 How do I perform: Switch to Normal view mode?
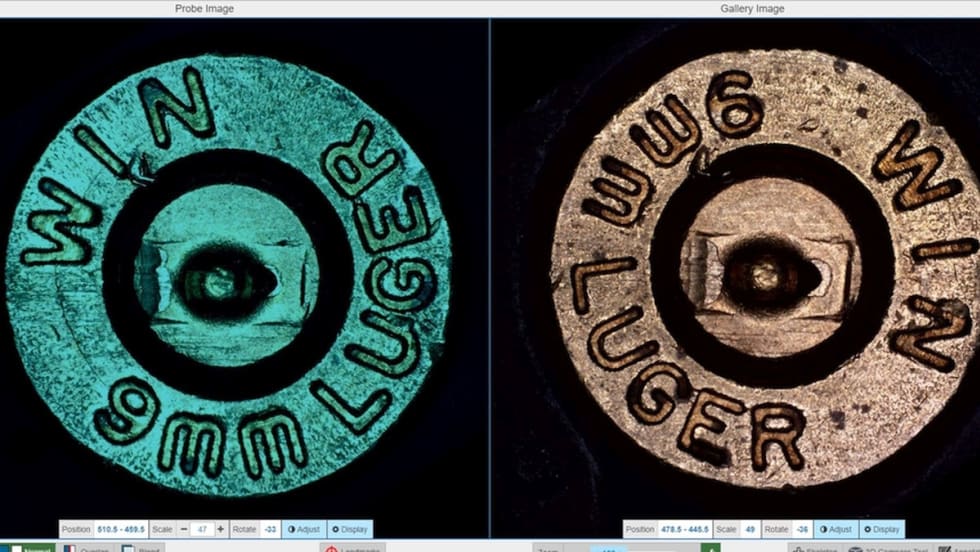tap(28, 549)
